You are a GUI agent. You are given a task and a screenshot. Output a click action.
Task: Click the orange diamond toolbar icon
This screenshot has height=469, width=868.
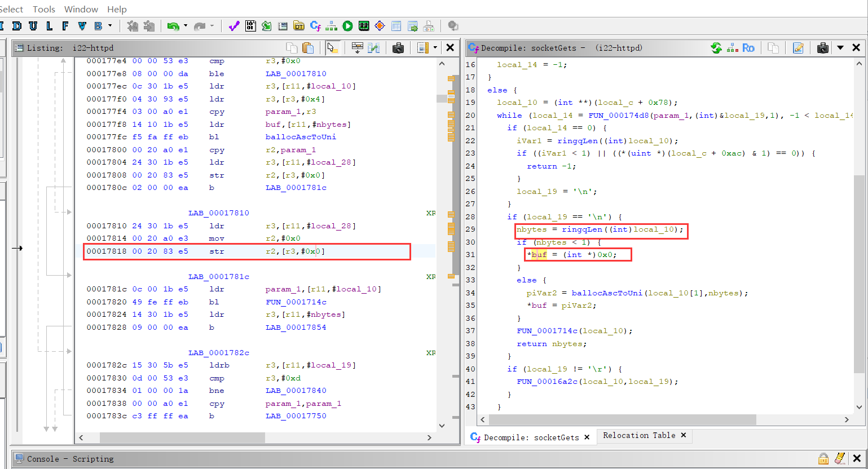click(380, 26)
